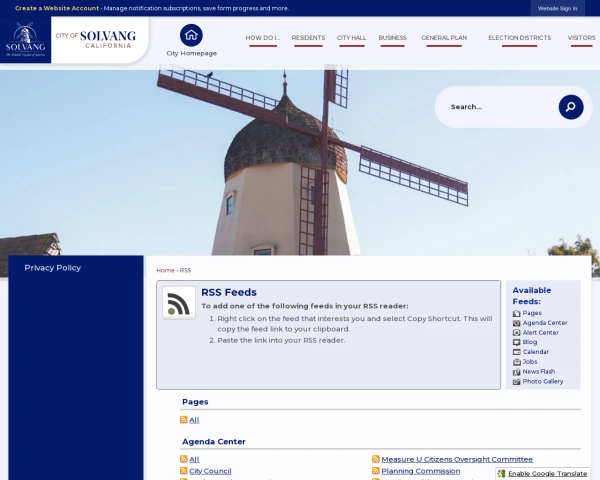The height and width of the screenshot is (480, 600).
Task: Click the large RSS Feeds icon
Action: click(x=179, y=303)
